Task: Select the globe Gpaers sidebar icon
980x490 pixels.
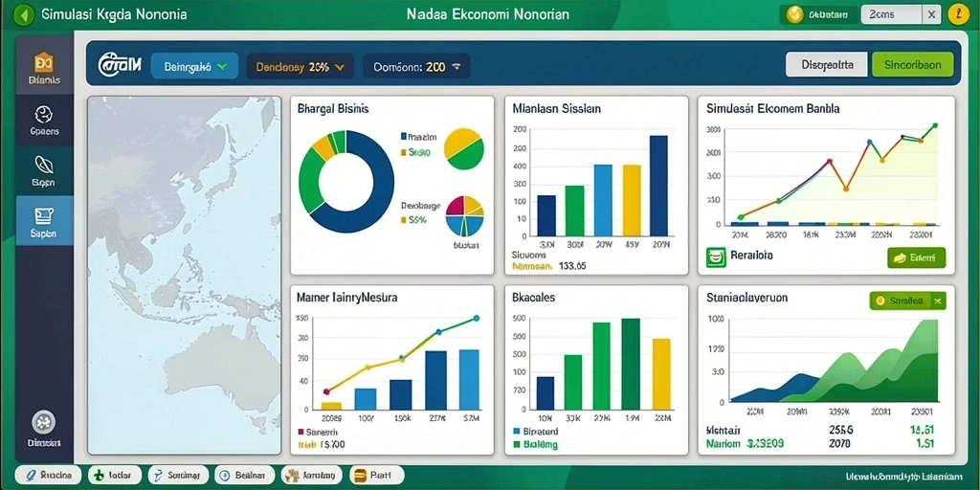Action: 44,120
